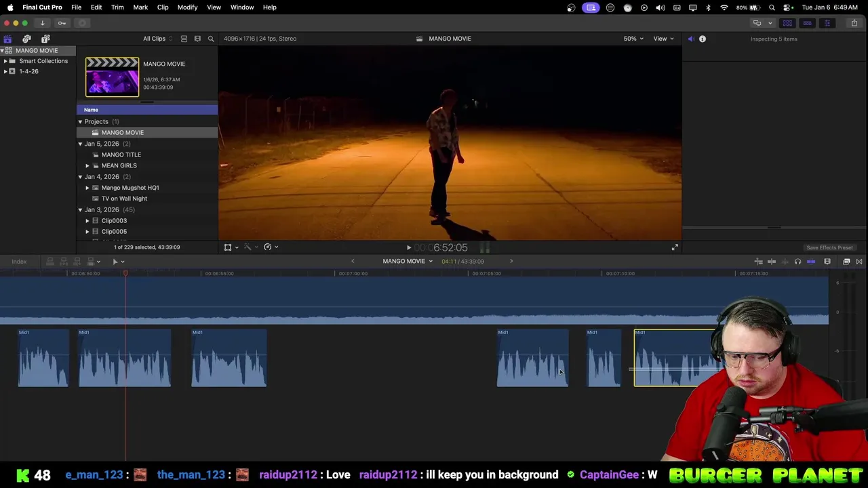The height and width of the screenshot is (488, 868).
Task: Show the Photos and Audio sidebar
Action: point(26,39)
